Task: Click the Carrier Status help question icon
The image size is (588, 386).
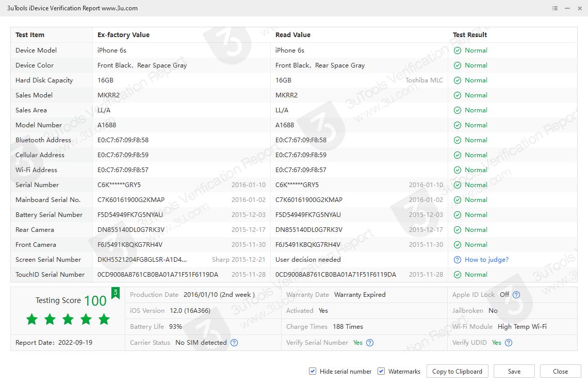Action: click(x=234, y=343)
